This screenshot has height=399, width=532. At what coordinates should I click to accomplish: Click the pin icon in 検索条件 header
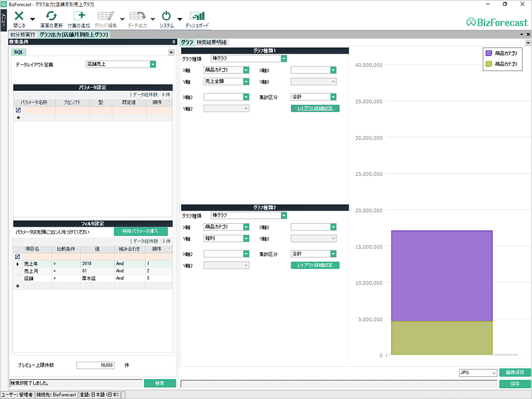pos(173,42)
